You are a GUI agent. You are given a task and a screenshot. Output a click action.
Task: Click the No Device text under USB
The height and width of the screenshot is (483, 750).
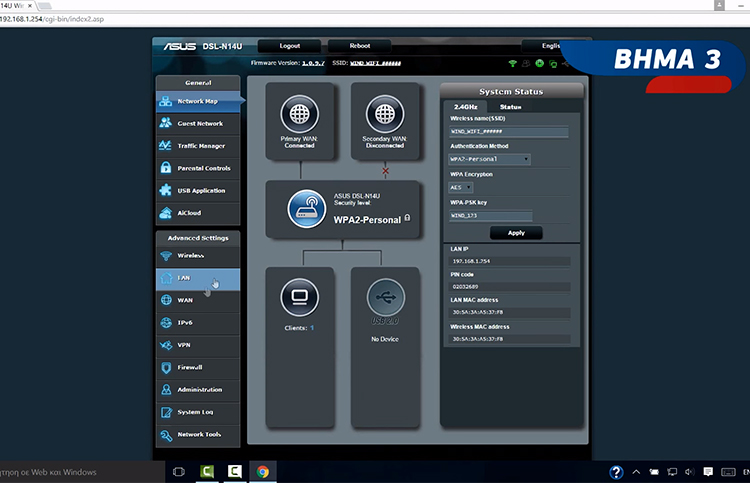[x=385, y=339]
